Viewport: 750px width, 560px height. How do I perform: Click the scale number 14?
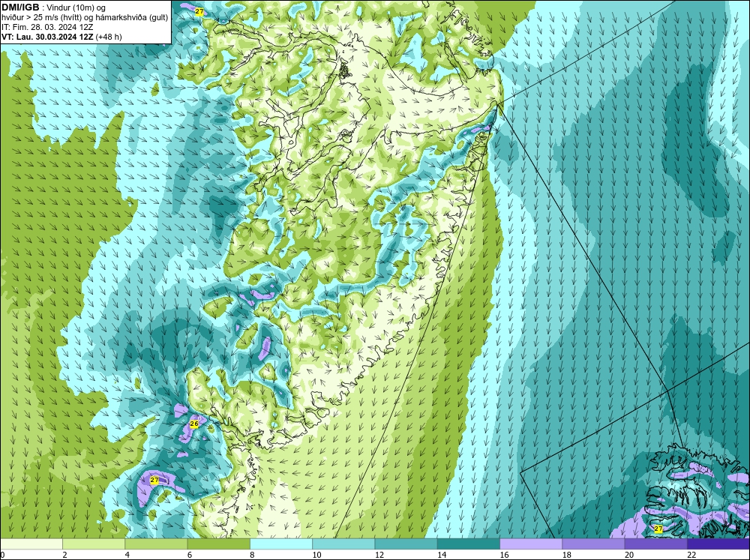click(x=441, y=555)
